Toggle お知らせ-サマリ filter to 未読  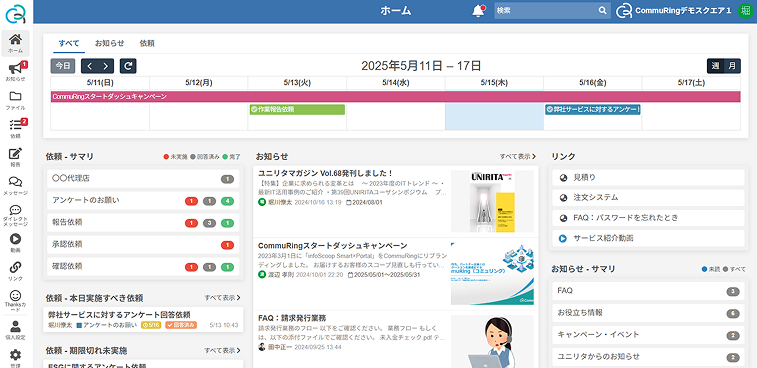(711, 269)
